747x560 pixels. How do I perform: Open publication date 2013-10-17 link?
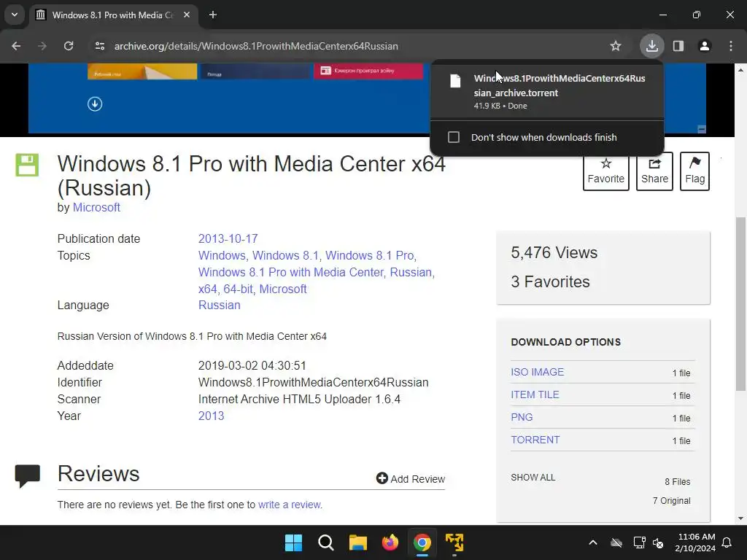tap(228, 238)
